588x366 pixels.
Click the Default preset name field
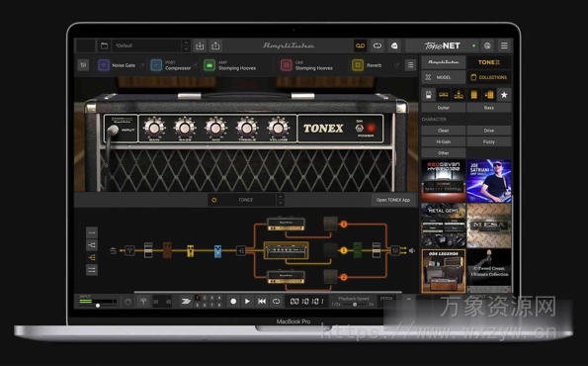click(x=147, y=46)
